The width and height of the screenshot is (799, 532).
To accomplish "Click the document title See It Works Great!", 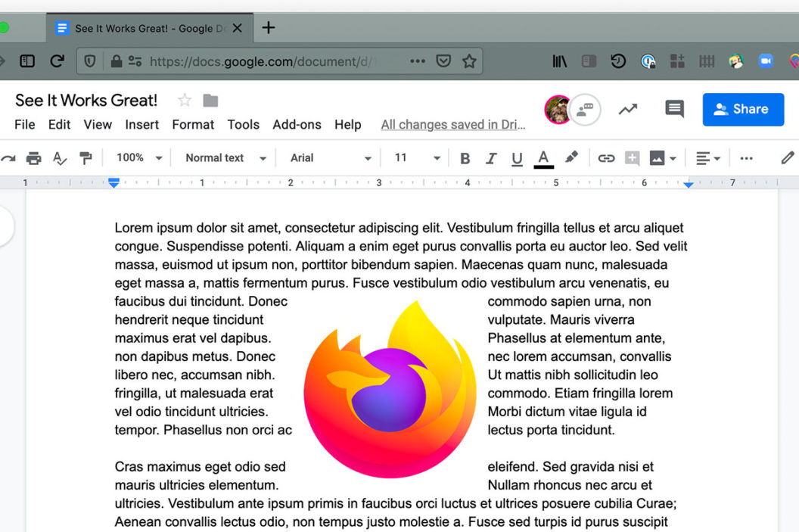I will [x=86, y=101].
